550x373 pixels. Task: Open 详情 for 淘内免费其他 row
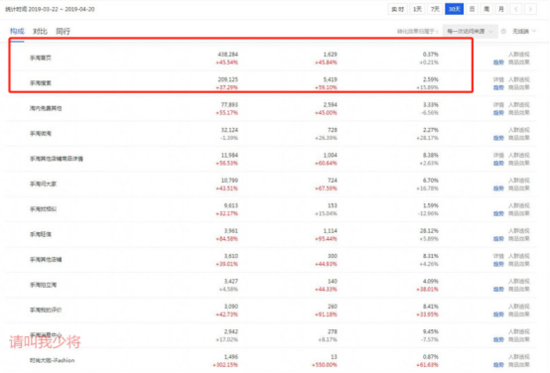[498, 105]
